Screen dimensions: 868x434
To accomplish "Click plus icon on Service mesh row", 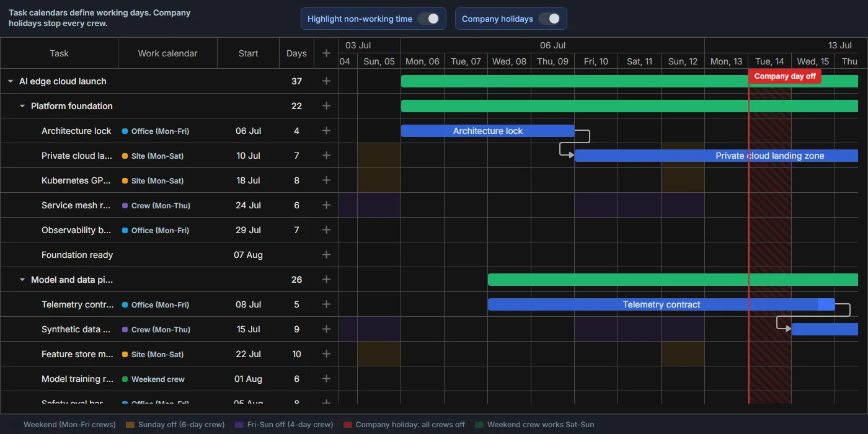I will coord(326,205).
